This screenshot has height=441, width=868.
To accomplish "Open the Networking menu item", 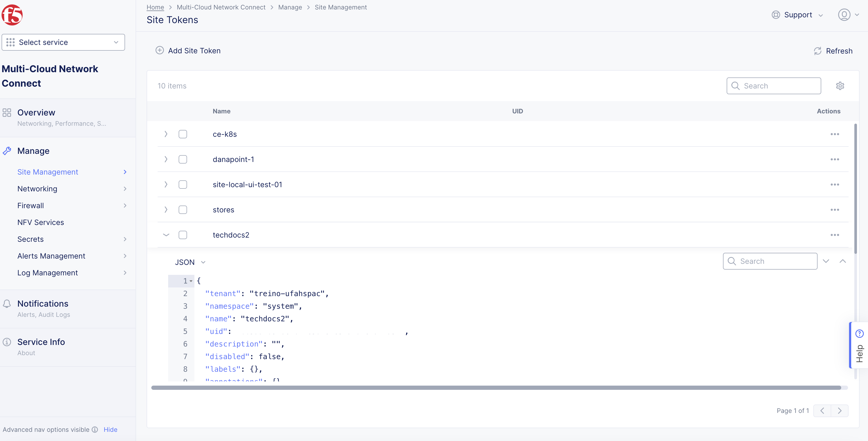I will (x=37, y=189).
